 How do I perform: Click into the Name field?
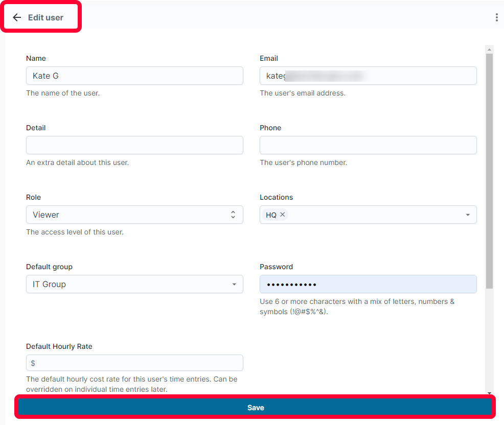134,76
